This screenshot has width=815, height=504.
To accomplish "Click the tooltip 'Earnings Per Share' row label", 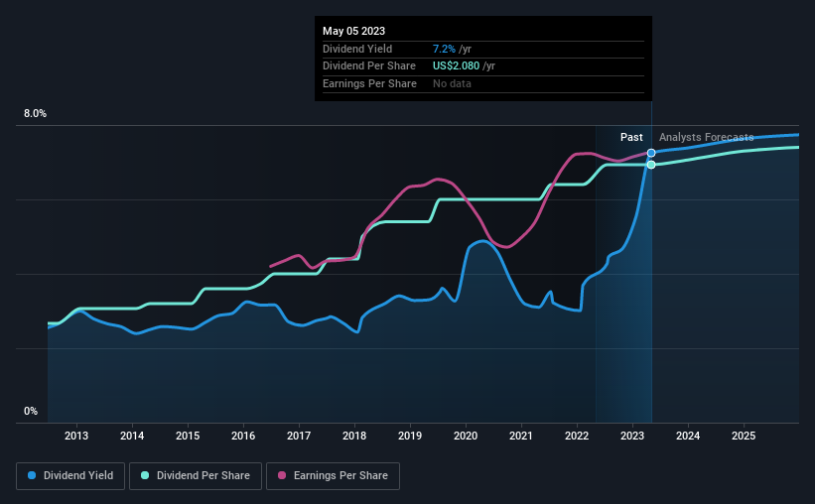I will click(369, 83).
